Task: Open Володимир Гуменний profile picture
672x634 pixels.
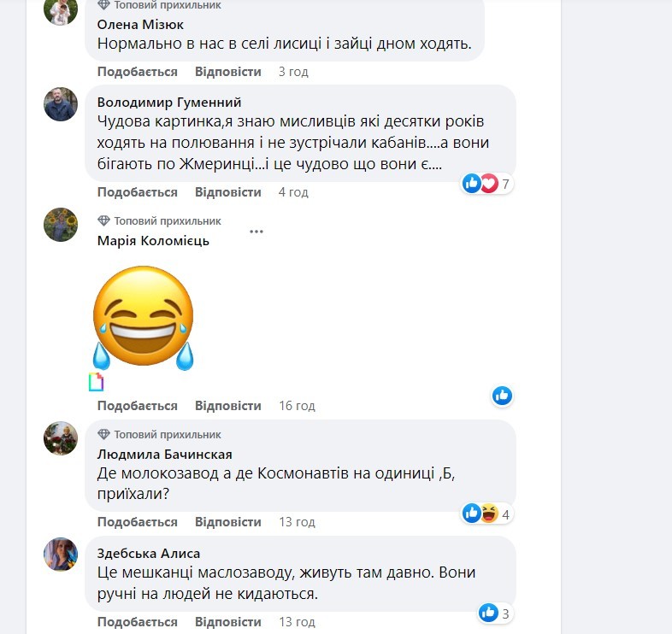Action: tap(61, 103)
